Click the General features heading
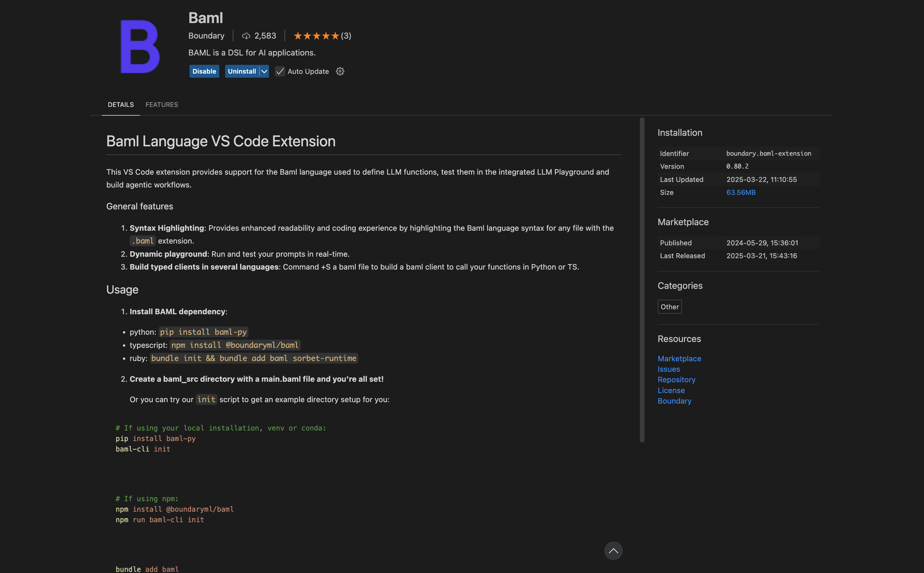The height and width of the screenshot is (573, 924). [139, 206]
